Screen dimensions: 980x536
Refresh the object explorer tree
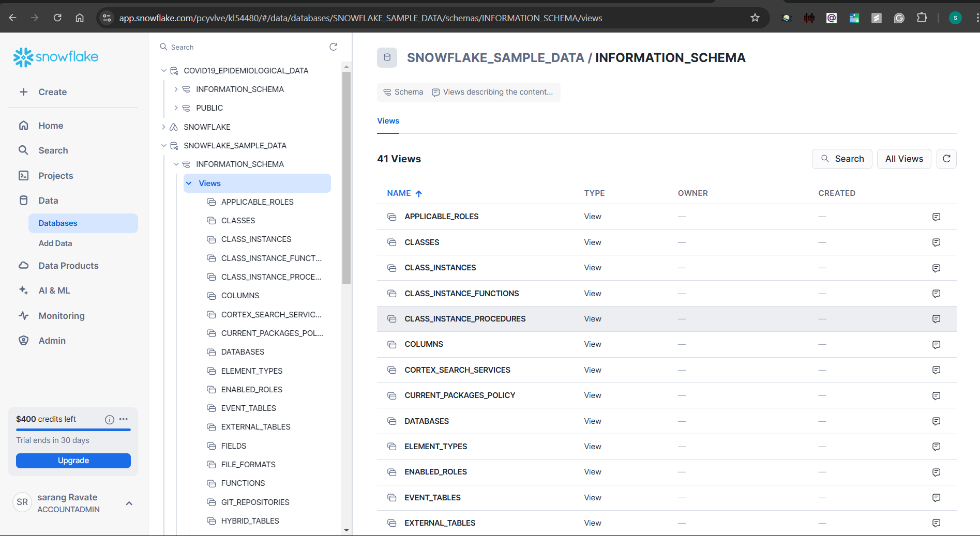tap(333, 47)
